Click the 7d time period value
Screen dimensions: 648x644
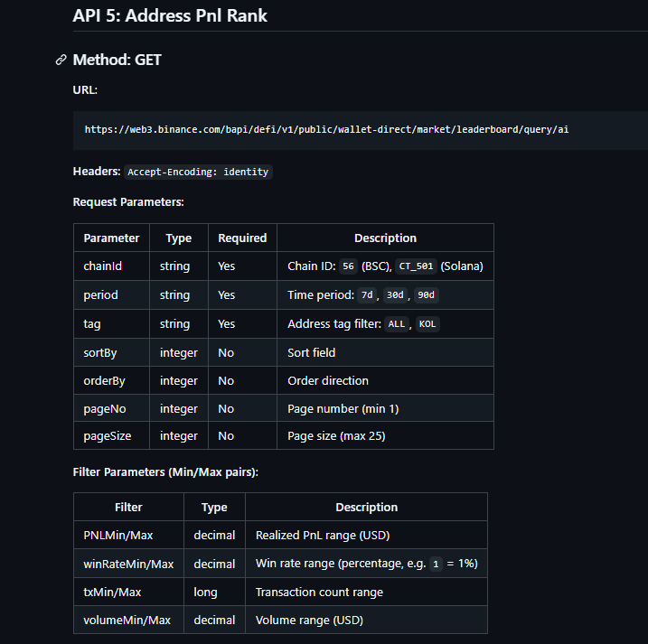tap(367, 295)
